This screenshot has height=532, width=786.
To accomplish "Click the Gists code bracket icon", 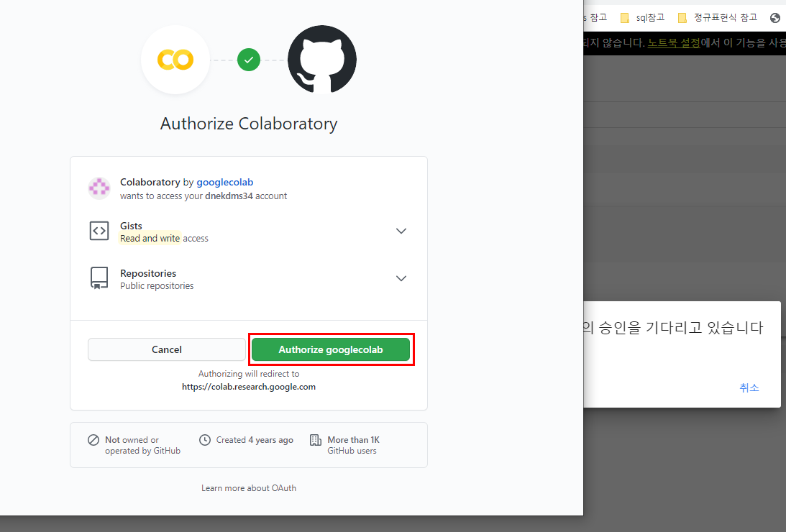I will [x=99, y=231].
